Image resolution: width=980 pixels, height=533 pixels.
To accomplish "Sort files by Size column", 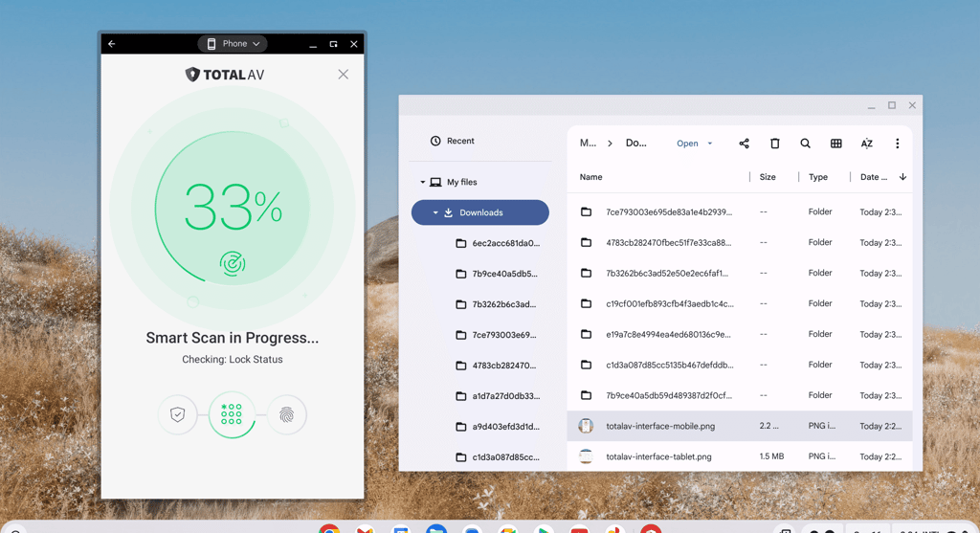I will (x=768, y=177).
